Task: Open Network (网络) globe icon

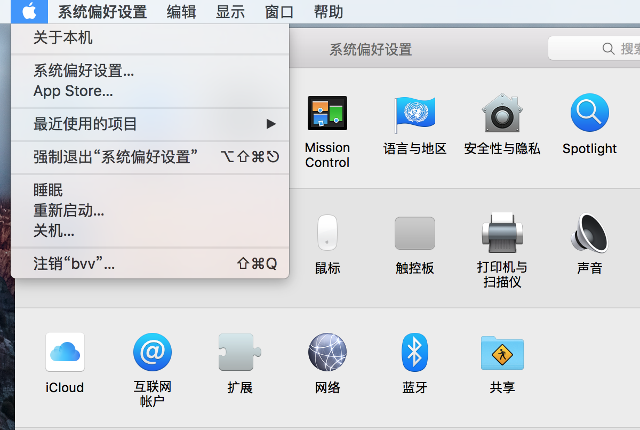Action: (327, 352)
